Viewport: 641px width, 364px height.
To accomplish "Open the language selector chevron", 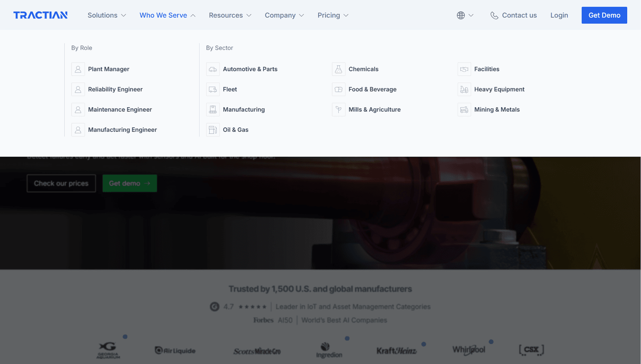I will [471, 15].
